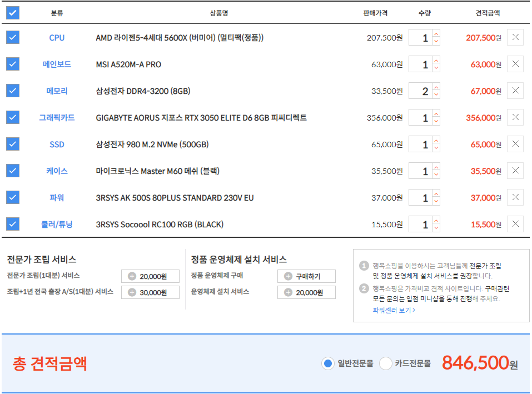Click the 메모리 quantity field showing 2
This screenshot has height=394, width=532.
click(420, 91)
